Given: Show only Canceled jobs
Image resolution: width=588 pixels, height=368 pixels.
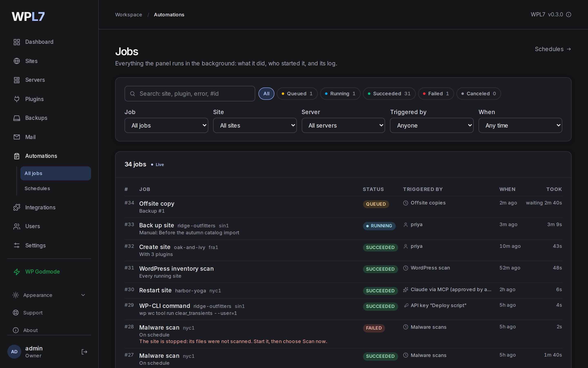Looking at the screenshot, I should [x=478, y=94].
